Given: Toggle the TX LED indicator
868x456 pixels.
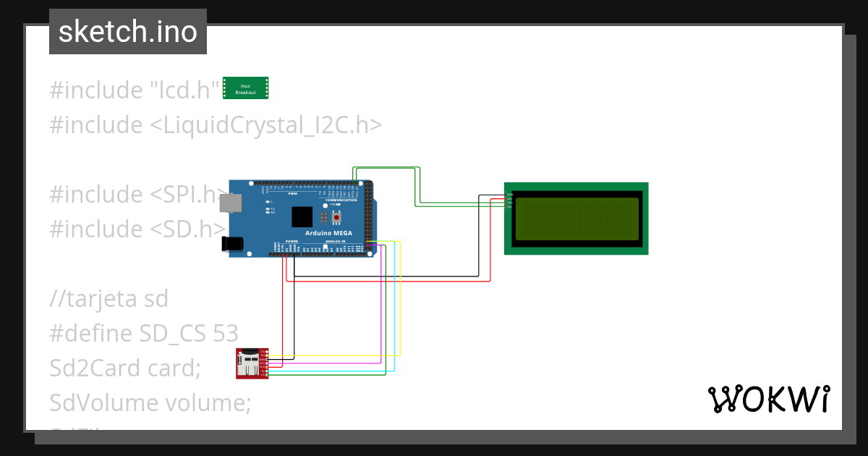Looking at the screenshot, I should point(268,209).
